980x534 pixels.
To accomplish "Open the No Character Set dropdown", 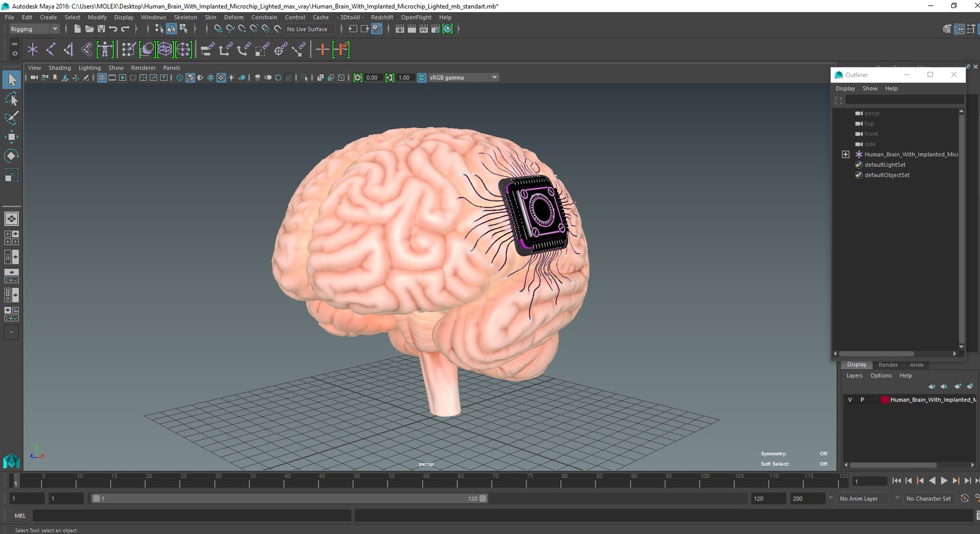I will [x=928, y=498].
